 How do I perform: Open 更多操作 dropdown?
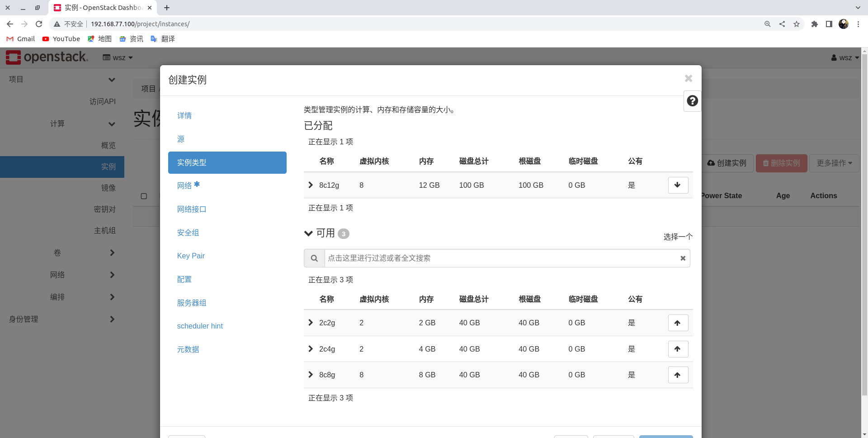(x=834, y=163)
